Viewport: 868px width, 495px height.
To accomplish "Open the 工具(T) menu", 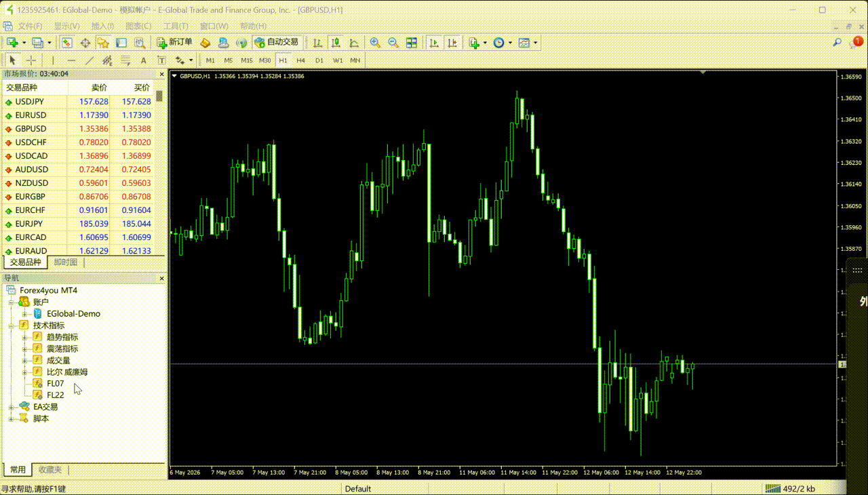I will click(x=176, y=26).
